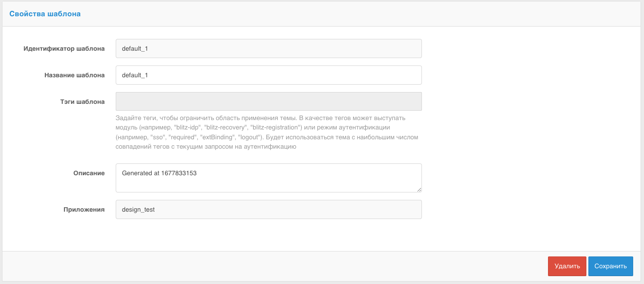
Task: Click inside the Название шаблона field
Action: click(x=268, y=75)
